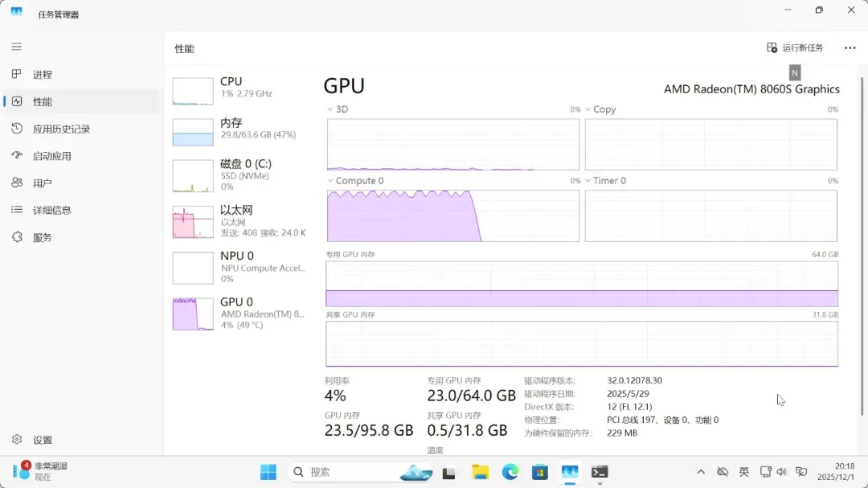Image resolution: width=868 pixels, height=488 pixels.
Task: Go to the 用户 (Users) page
Action: tap(42, 183)
